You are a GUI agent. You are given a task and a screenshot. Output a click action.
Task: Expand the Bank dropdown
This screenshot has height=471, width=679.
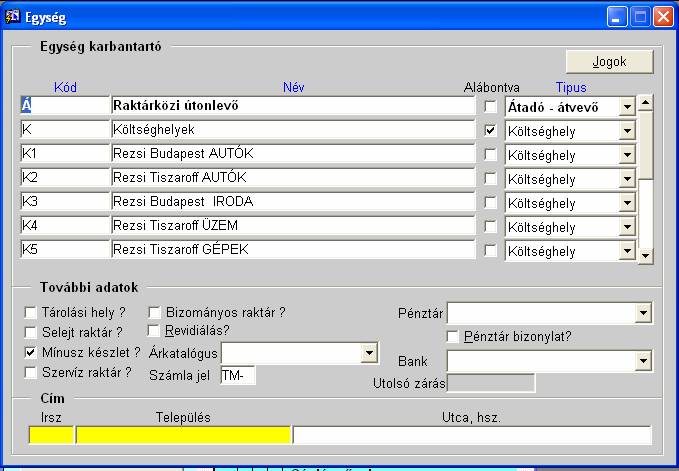643,361
